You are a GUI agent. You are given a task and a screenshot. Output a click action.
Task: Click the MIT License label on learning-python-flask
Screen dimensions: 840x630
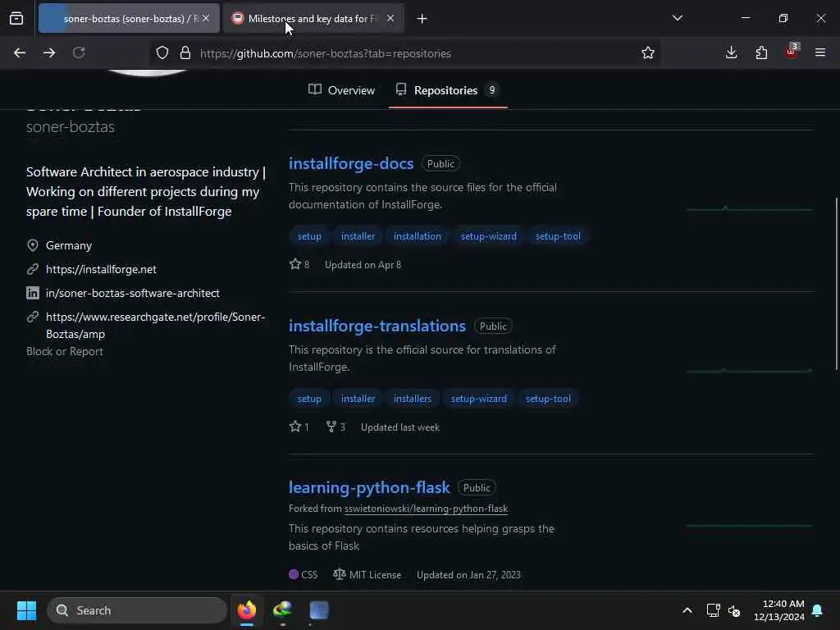click(367, 575)
